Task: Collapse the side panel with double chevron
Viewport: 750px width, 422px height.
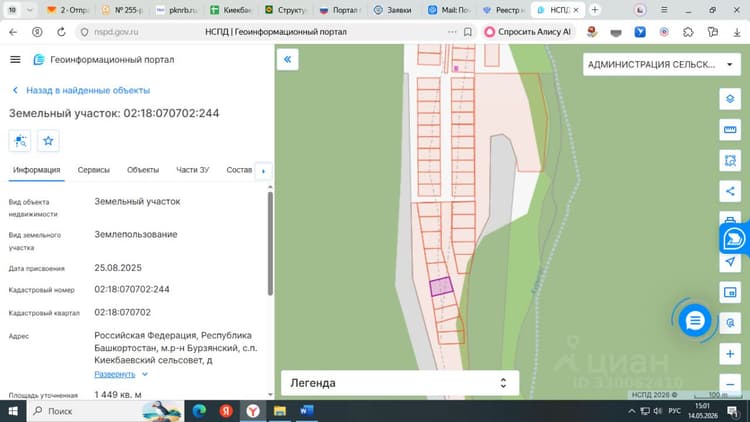Action: [x=287, y=59]
